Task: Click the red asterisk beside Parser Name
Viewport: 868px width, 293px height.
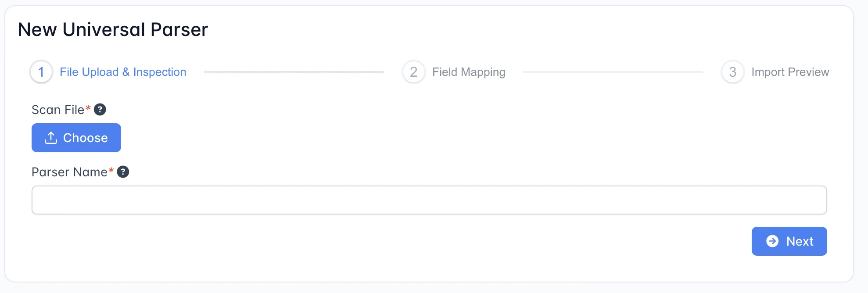Action: pyautogui.click(x=111, y=170)
